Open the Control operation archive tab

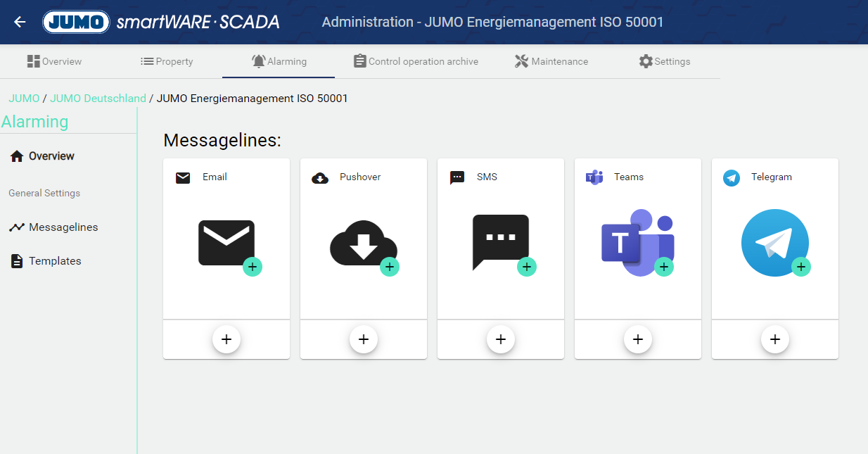[x=415, y=61]
